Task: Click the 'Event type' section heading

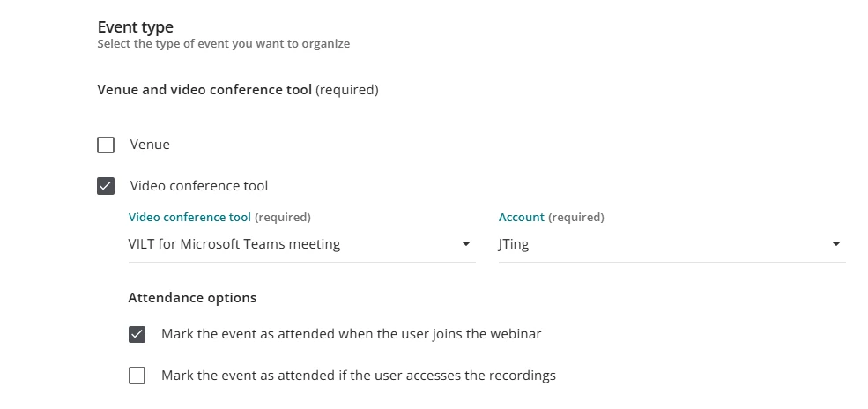Action: pyautogui.click(x=135, y=27)
